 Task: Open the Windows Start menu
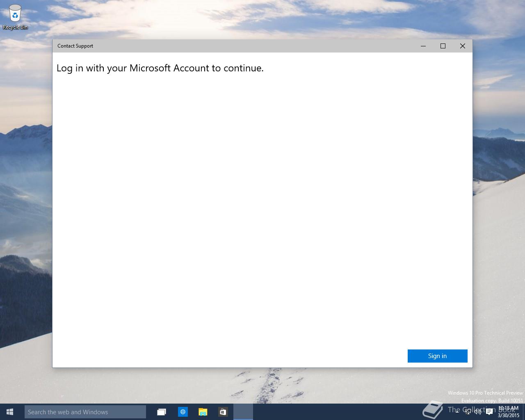point(10,412)
